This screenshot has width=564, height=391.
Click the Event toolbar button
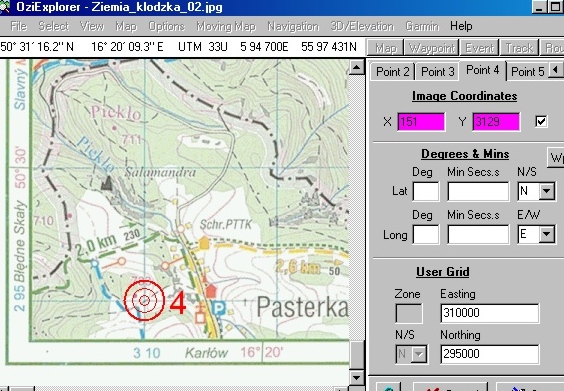(479, 48)
